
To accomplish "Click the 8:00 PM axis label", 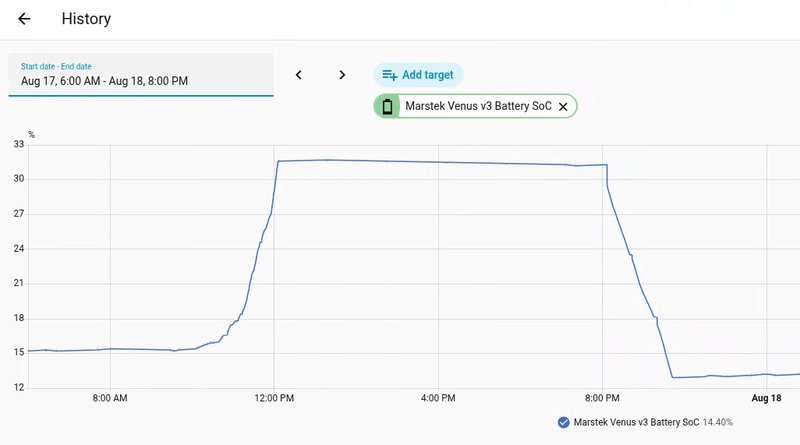I will [x=602, y=398].
